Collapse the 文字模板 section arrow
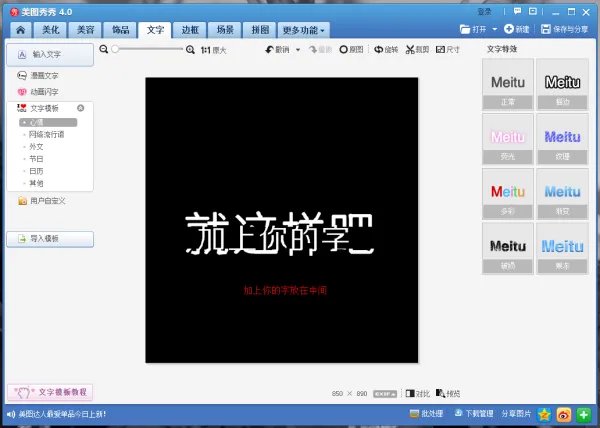 pos(80,108)
